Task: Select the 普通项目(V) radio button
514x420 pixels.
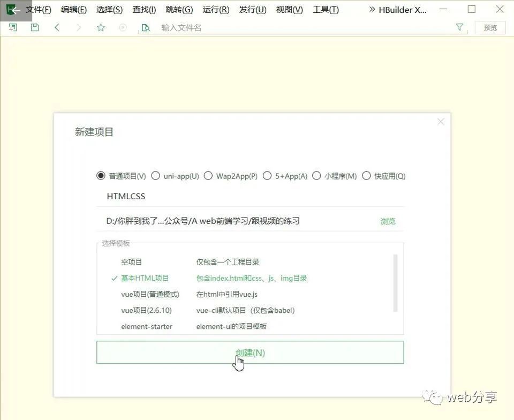Action: coord(101,176)
